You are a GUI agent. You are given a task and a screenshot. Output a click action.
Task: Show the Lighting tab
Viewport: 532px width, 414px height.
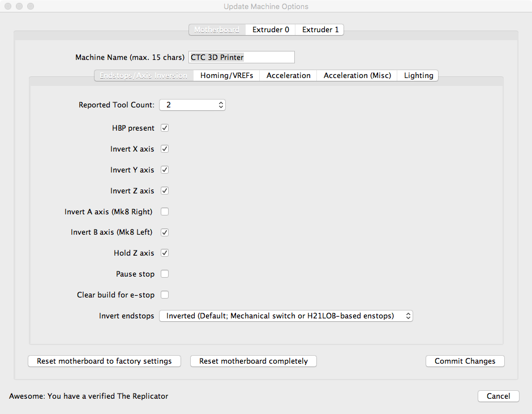point(418,75)
